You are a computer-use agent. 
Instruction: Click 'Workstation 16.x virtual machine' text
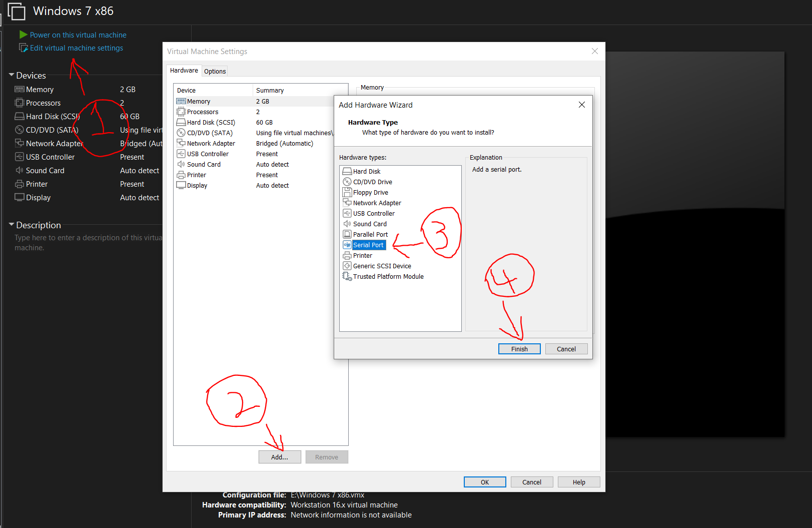click(x=344, y=505)
